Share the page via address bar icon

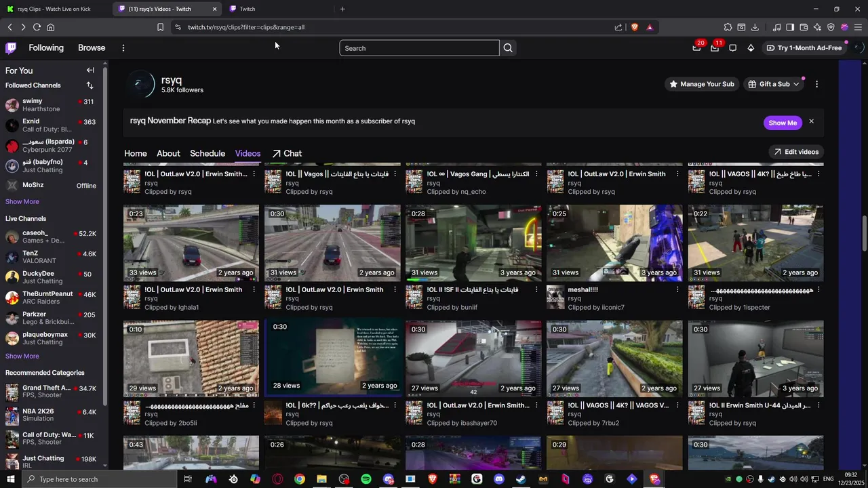[618, 27]
